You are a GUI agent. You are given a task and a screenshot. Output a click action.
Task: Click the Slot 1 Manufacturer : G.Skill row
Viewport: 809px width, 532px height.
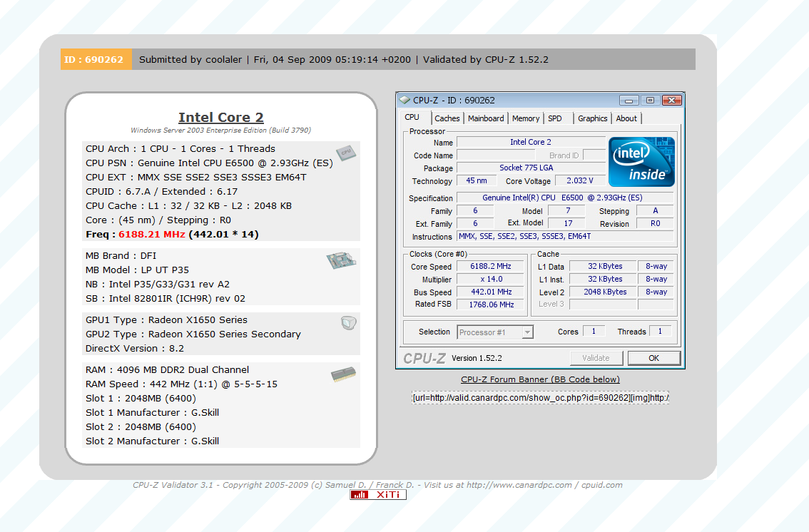tap(152, 412)
